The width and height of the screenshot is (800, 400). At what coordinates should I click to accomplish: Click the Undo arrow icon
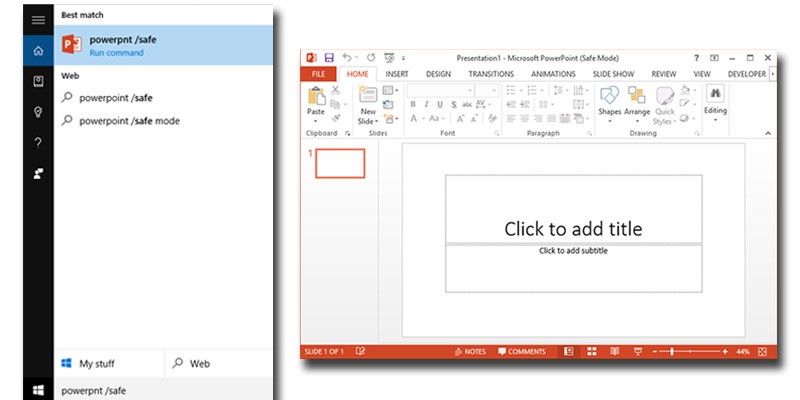pos(347,58)
